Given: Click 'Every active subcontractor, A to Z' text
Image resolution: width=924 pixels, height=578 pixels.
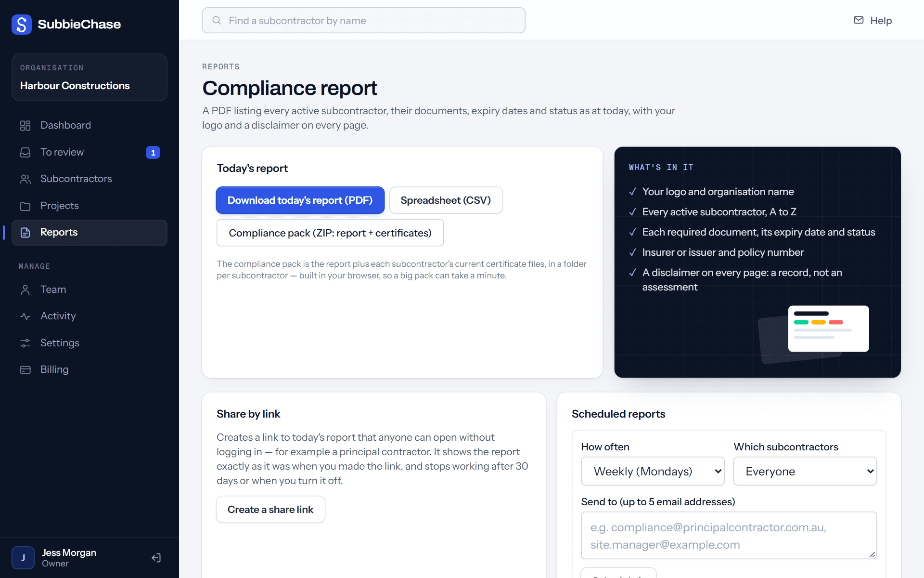Looking at the screenshot, I should point(719,212).
